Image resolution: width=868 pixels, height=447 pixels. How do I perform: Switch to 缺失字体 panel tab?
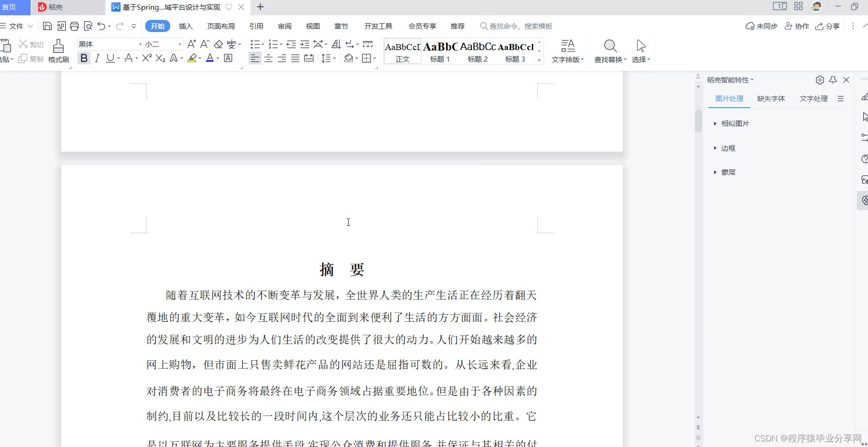[x=771, y=98]
